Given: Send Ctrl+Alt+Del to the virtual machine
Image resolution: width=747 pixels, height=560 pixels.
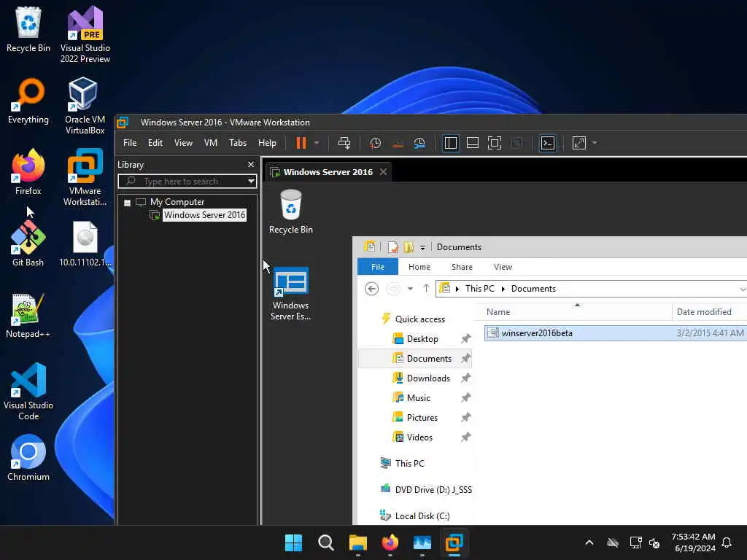Looking at the screenshot, I should point(344,143).
